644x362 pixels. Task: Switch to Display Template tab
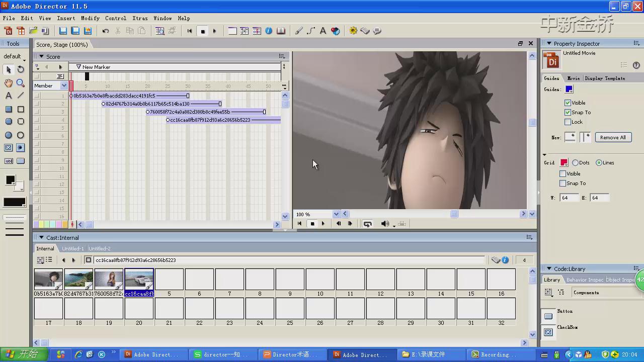pos(605,78)
